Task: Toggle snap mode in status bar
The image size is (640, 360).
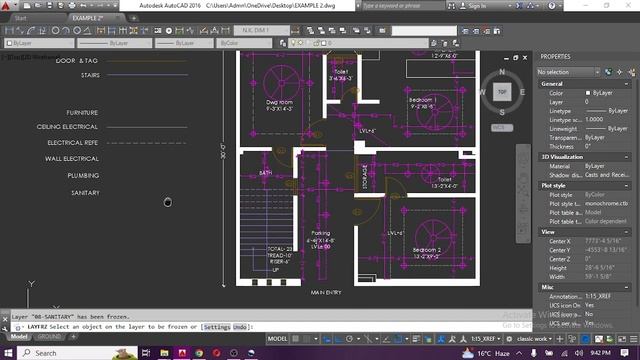Action: (307, 339)
